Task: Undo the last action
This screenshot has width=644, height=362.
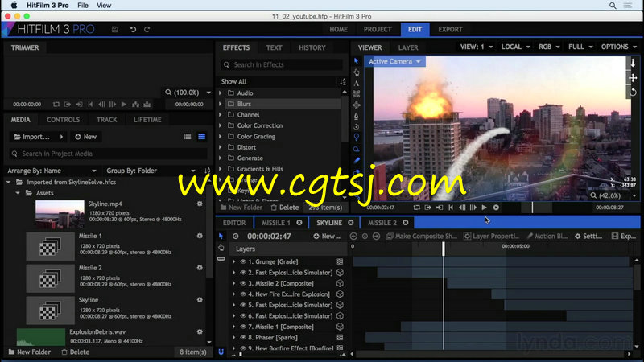Action: point(133,30)
